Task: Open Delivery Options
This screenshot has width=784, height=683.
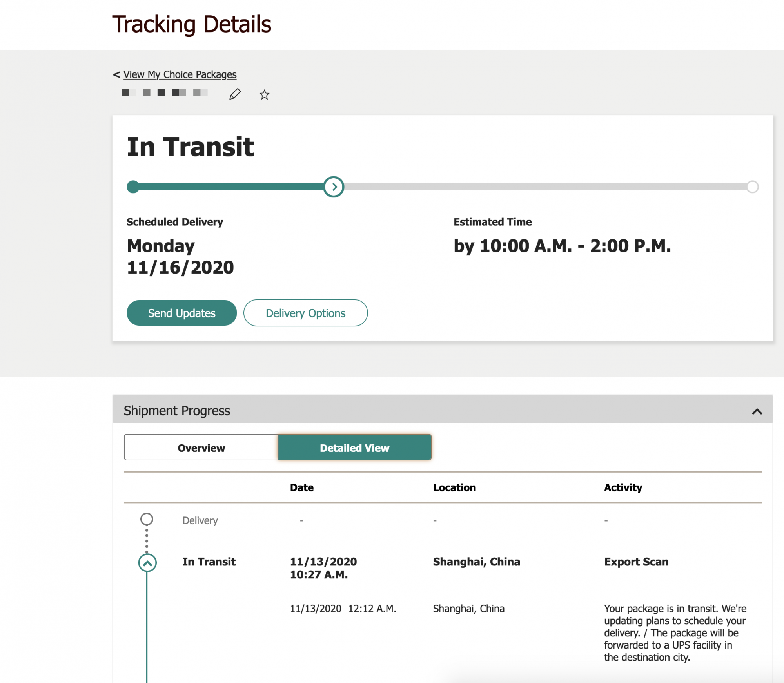Action: (x=305, y=313)
